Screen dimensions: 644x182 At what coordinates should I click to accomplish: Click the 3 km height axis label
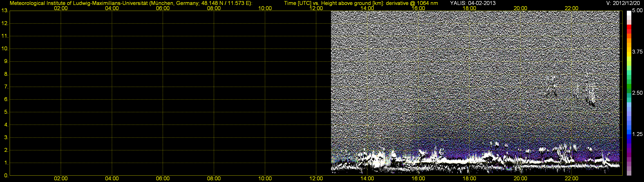6,137
